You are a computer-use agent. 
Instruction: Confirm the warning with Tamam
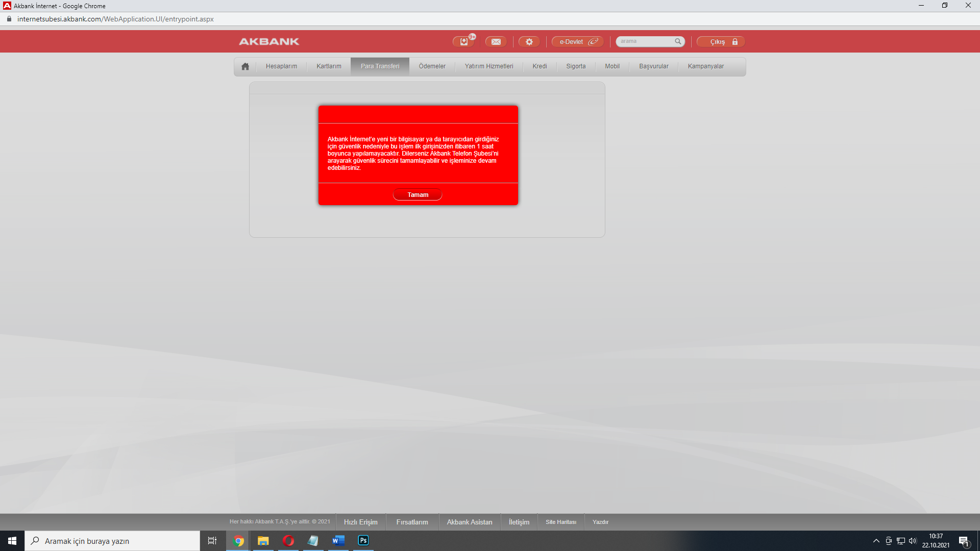pos(418,195)
